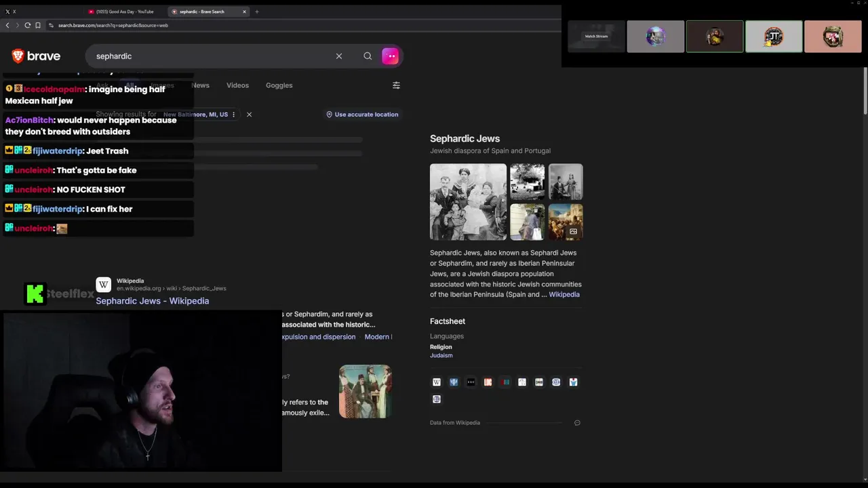Screen dimensions: 868x488
Task: Select the JT logo avatar participant tile
Action: click(774, 37)
